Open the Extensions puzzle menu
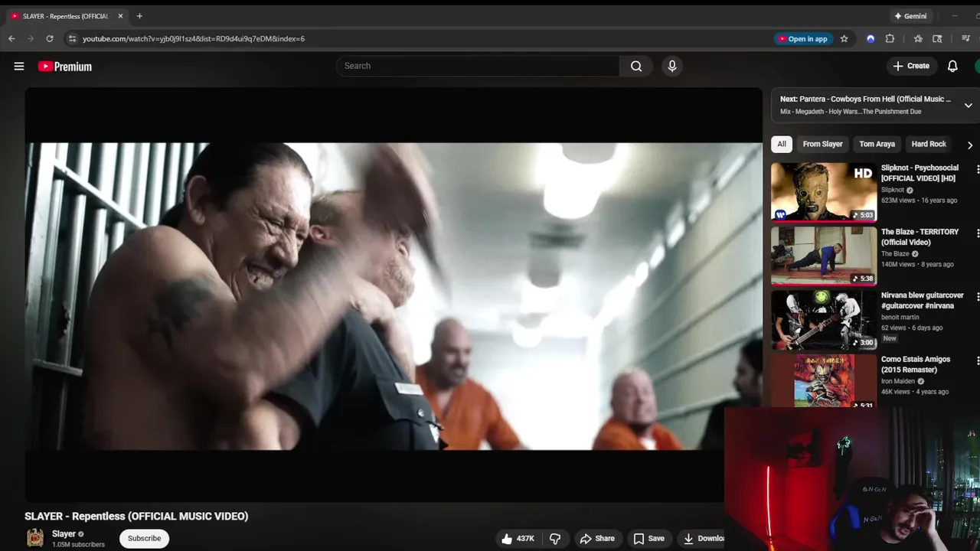980x551 pixels. tap(890, 38)
